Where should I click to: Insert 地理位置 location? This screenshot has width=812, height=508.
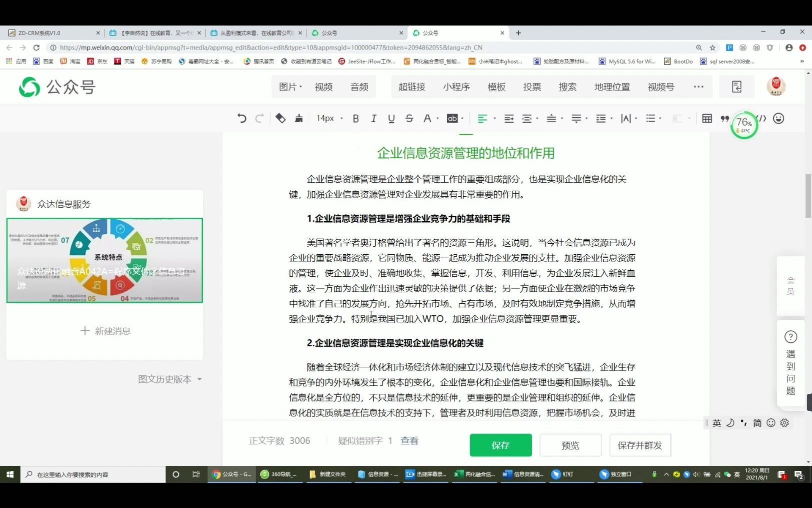pyautogui.click(x=612, y=87)
